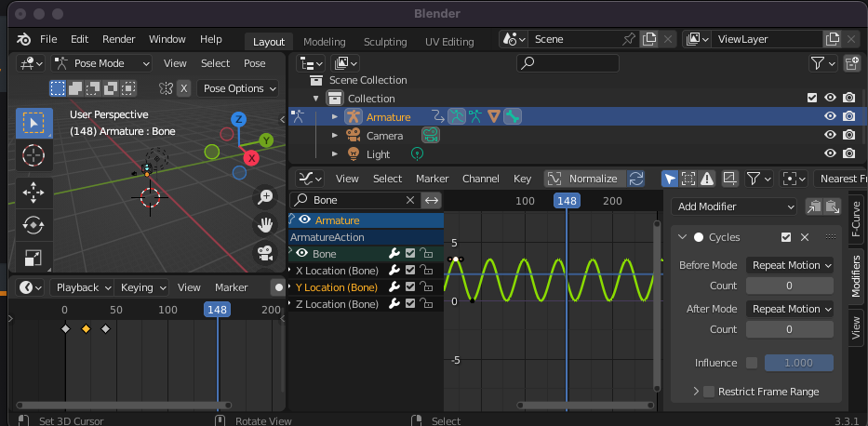
Task: Click the After Mode Count field
Action: 790,329
